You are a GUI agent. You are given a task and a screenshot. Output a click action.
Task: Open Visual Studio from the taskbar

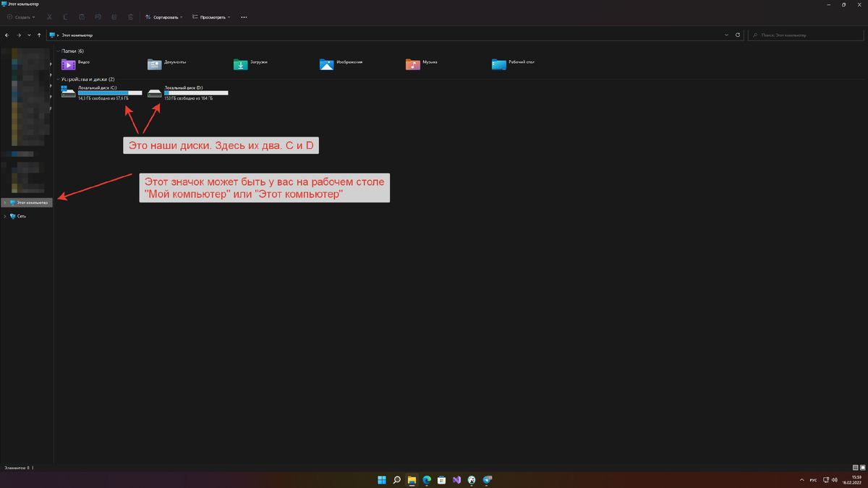click(456, 480)
